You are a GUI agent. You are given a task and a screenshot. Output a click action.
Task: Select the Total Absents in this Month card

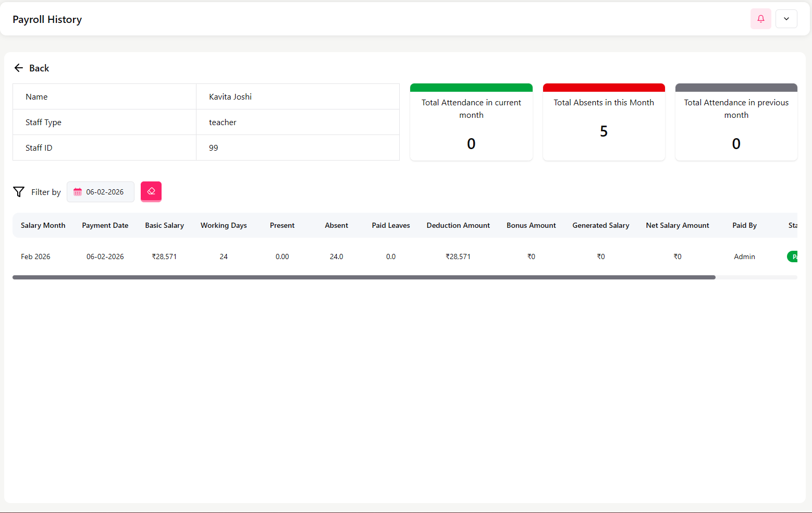(604, 123)
